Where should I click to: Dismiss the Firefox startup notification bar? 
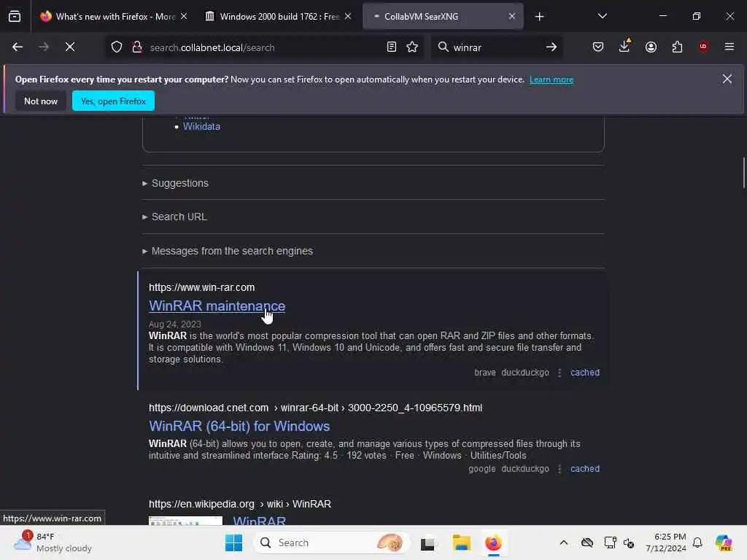pos(727,79)
